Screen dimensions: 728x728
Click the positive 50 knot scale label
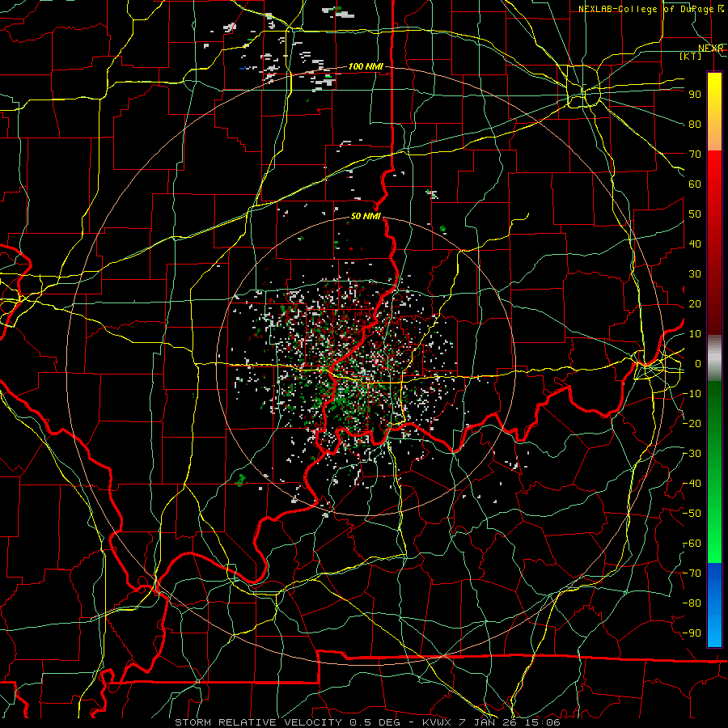695,214
